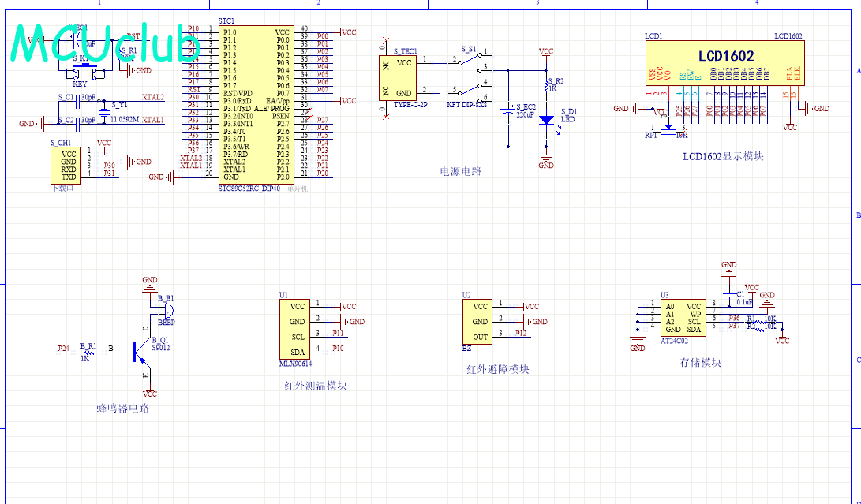The height and width of the screenshot is (504, 861).
Task: Select the LCD1602显示模块 caption
Action: point(723,156)
